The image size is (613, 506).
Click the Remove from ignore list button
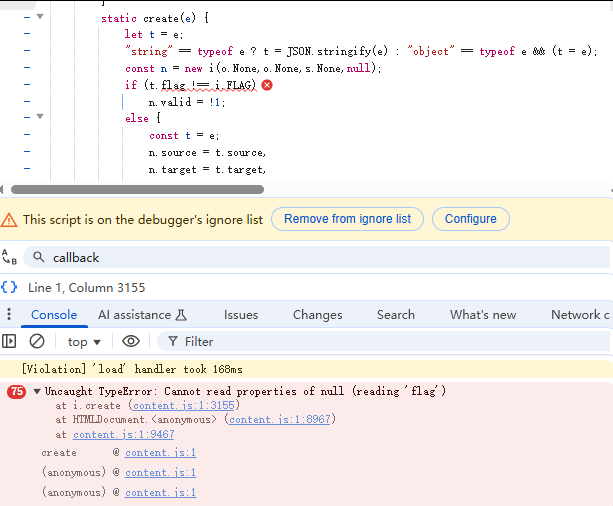click(347, 219)
